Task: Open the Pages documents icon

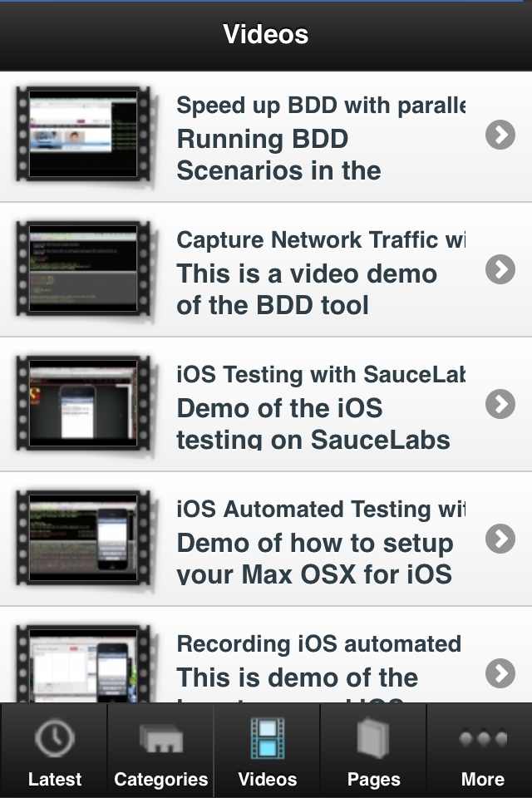Action: 373,738
